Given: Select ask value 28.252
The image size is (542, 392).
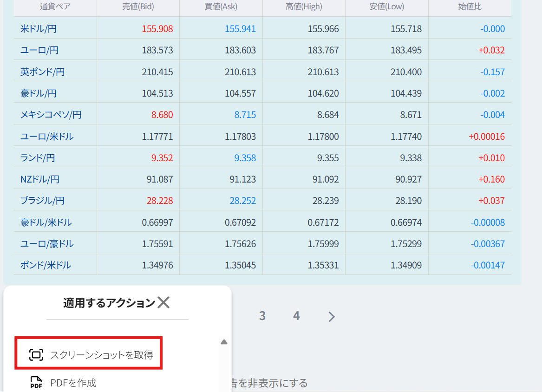Looking at the screenshot, I should click(x=242, y=201).
